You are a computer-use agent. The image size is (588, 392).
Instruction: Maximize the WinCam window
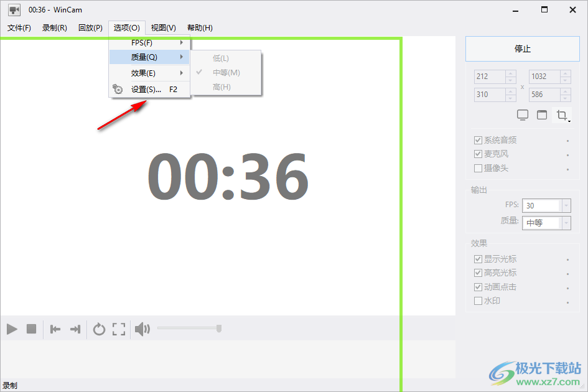point(544,10)
